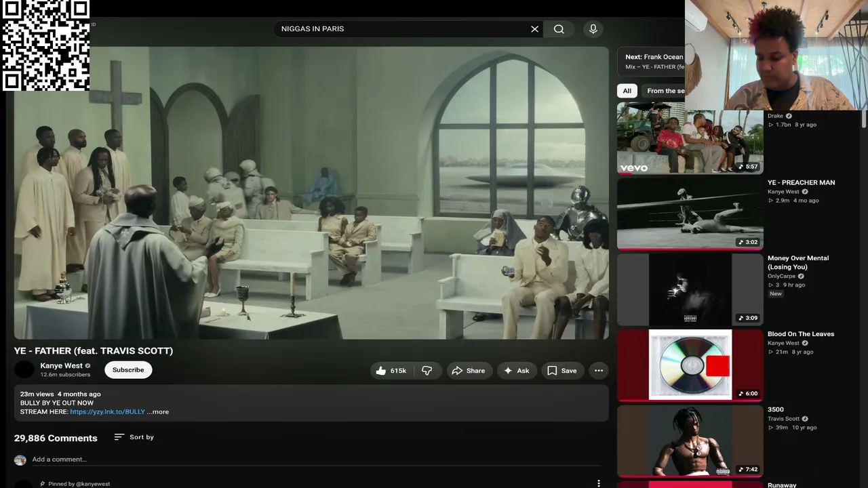Select the 'From the se...' filter chip

coord(665,91)
